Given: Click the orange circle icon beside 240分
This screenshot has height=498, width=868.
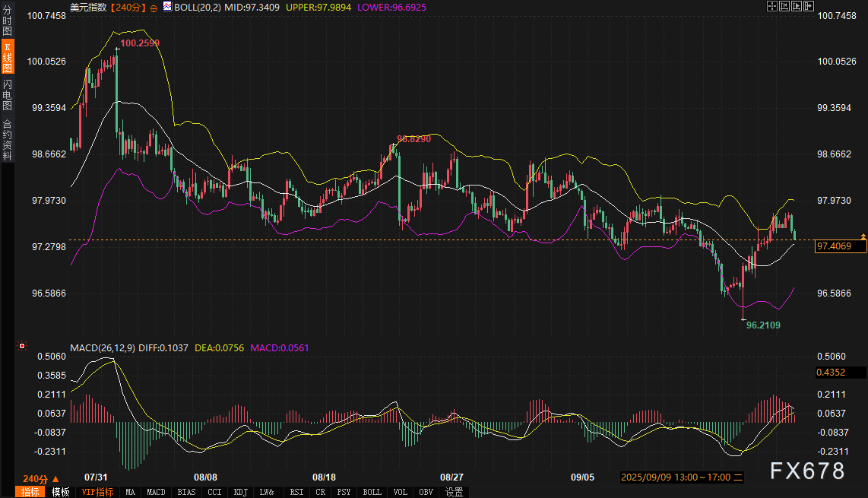Looking at the screenshot, I should 154,7.
